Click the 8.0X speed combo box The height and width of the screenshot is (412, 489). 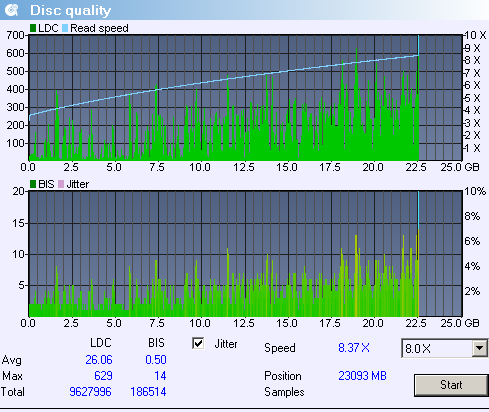pos(445,349)
